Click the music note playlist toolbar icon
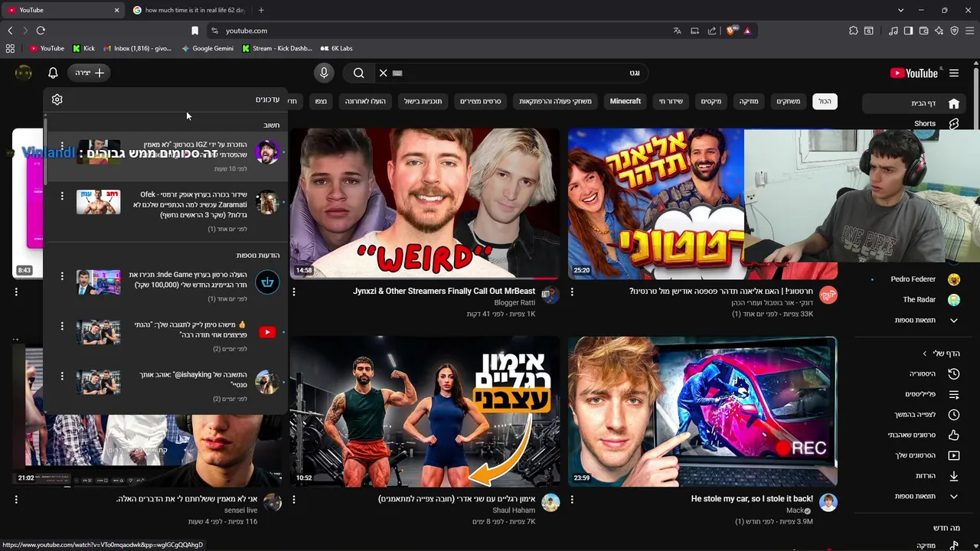The image size is (980, 551). coord(893,31)
